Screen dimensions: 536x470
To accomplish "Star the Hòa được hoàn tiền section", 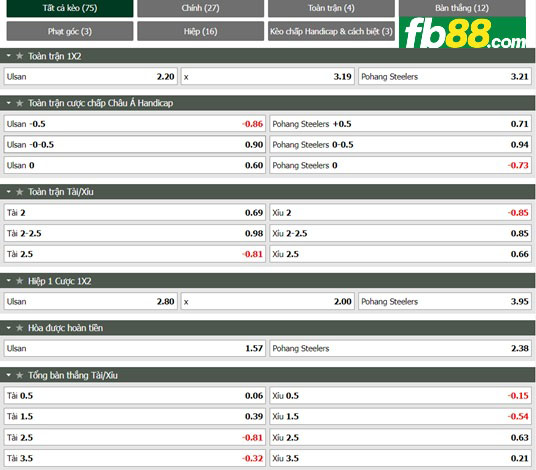I will click(19, 328).
